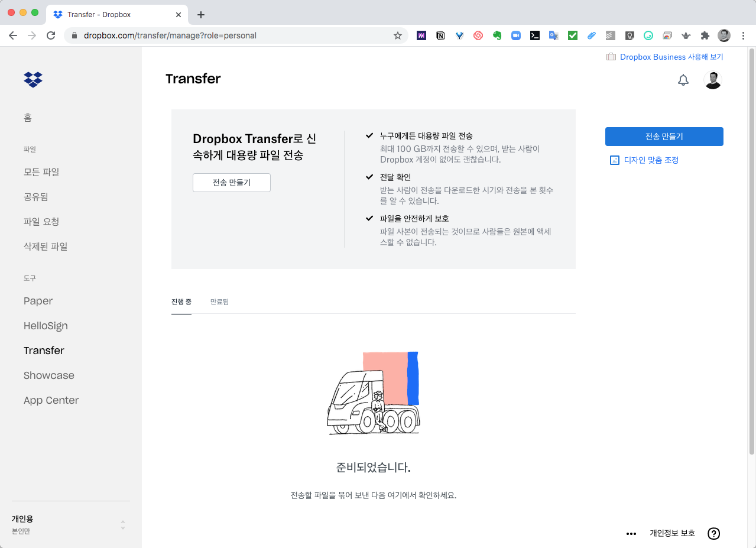Open the puzzle-piece Extensions menu
756x548 pixels.
click(x=705, y=35)
